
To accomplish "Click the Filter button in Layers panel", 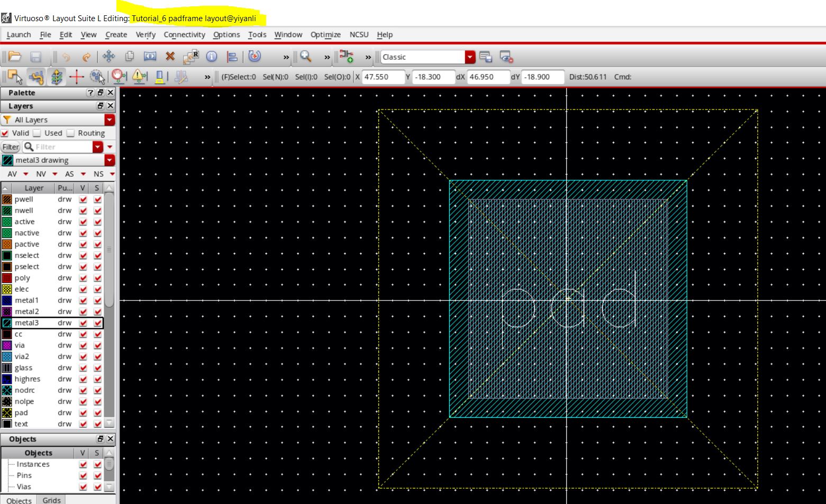I will click(x=11, y=147).
